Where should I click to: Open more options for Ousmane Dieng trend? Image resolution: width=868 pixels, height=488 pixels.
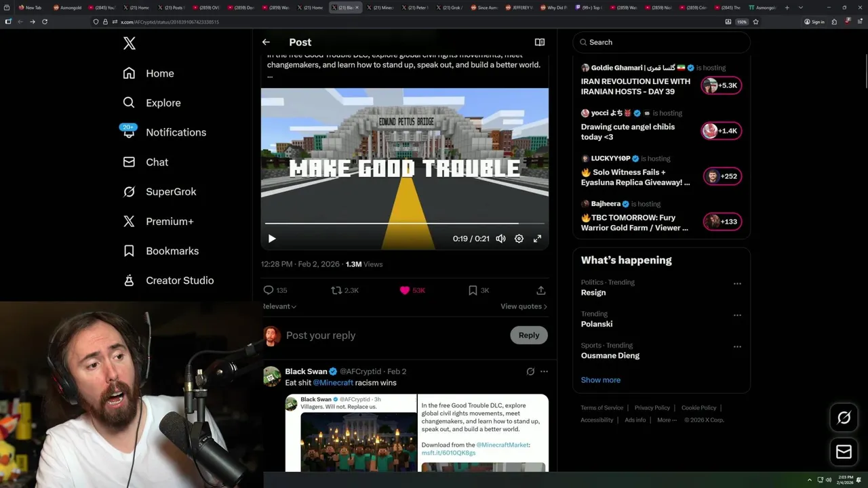pyautogui.click(x=737, y=346)
